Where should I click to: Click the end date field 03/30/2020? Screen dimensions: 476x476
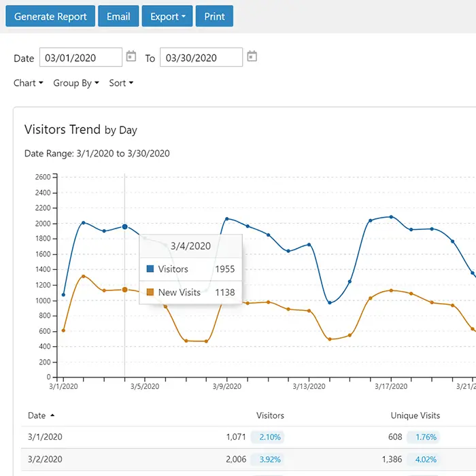coord(201,58)
